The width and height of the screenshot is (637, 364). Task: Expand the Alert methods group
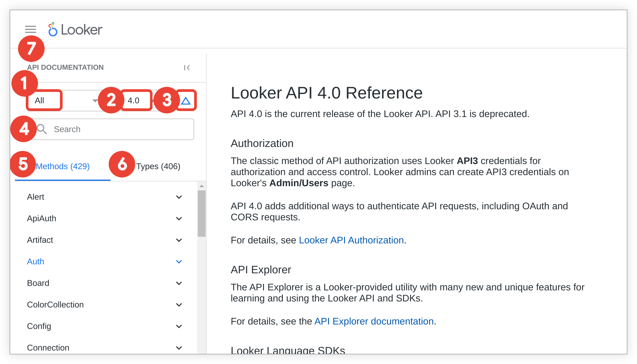[179, 197]
